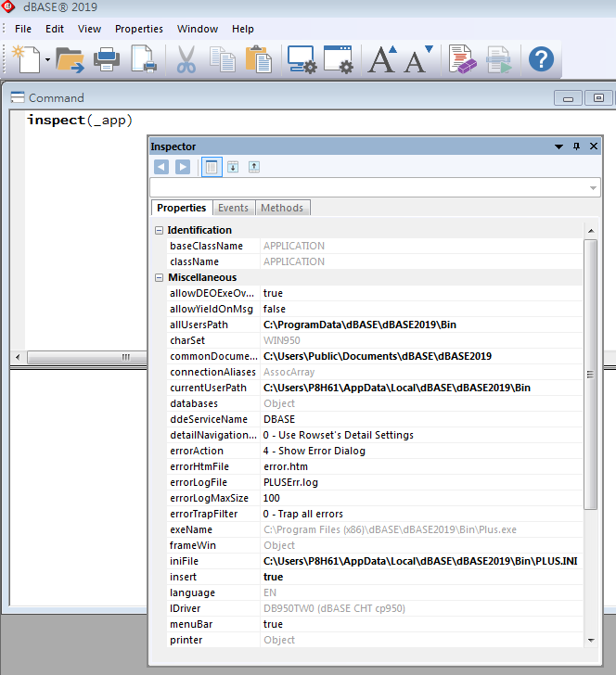Select errorAction Show Error Dialog value
The image size is (616, 675).
pyautogui.click(x=421, y=451)
